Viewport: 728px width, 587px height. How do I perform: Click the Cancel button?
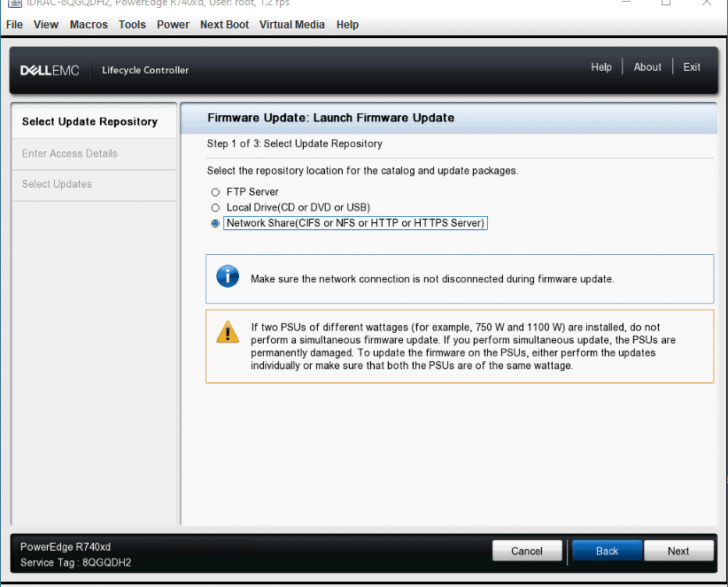coord(527,551)
